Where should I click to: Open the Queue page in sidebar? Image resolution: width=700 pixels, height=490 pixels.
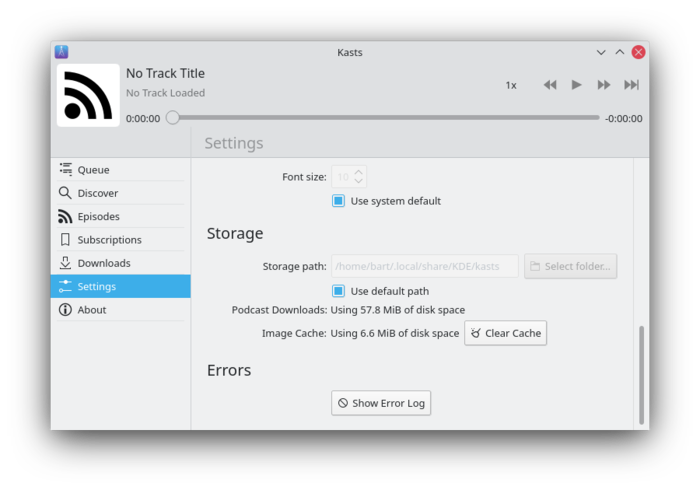coord(121,170)
